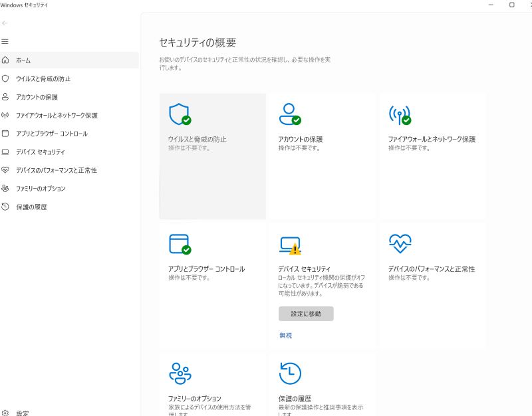This screenshot has height=416, width=532.
Task: Click ファミリーのオプション card title
Action: point(194,398)
